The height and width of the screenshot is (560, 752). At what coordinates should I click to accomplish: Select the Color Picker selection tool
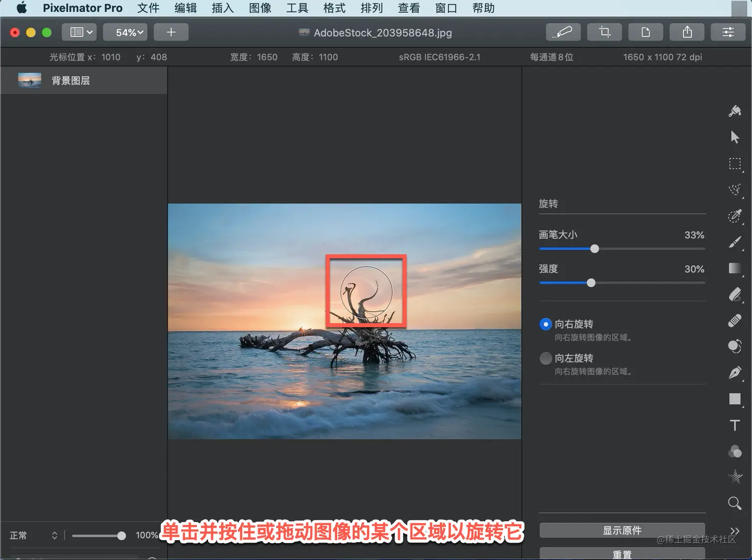735,216
